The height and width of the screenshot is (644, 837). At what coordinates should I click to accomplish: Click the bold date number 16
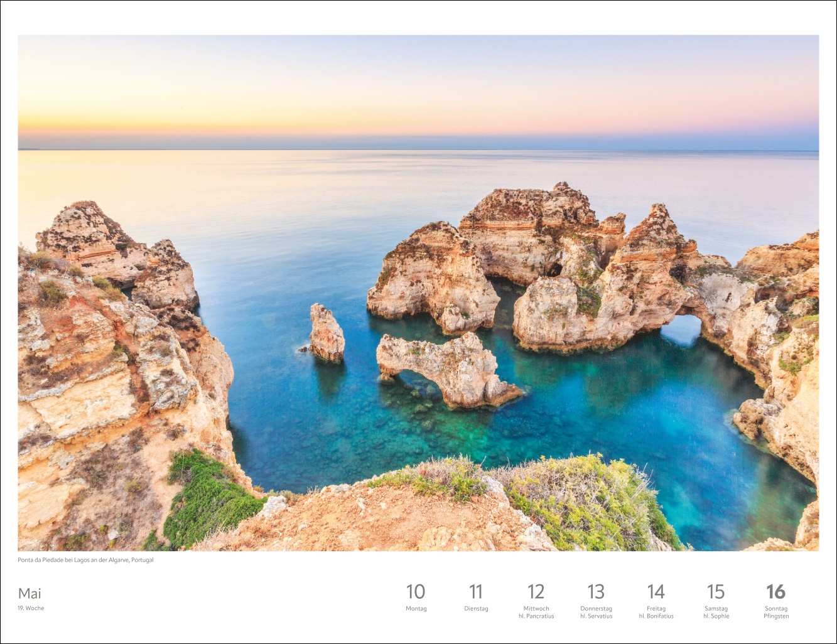pyautogui.click(x=776, y=592)
